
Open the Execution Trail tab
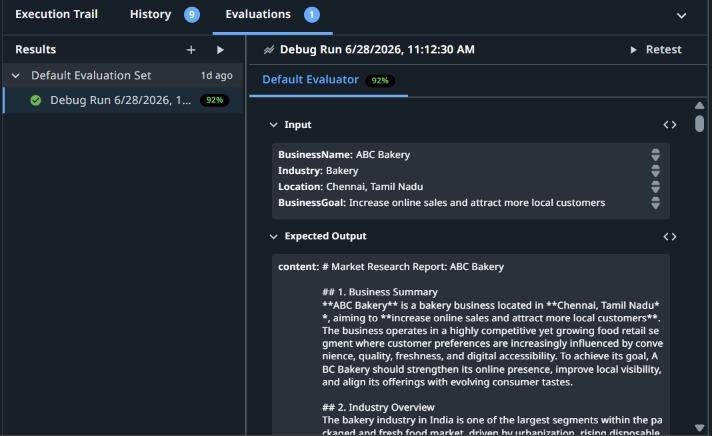56,15
